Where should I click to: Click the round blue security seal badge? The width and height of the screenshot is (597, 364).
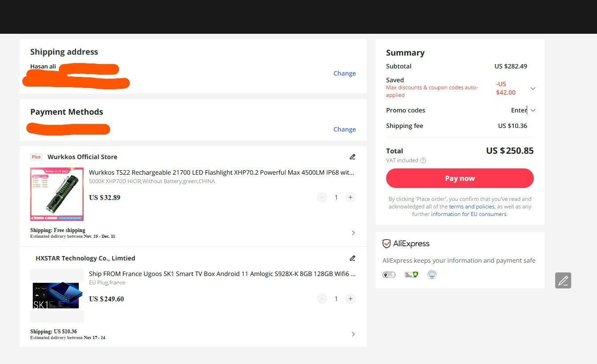[432, 275]
